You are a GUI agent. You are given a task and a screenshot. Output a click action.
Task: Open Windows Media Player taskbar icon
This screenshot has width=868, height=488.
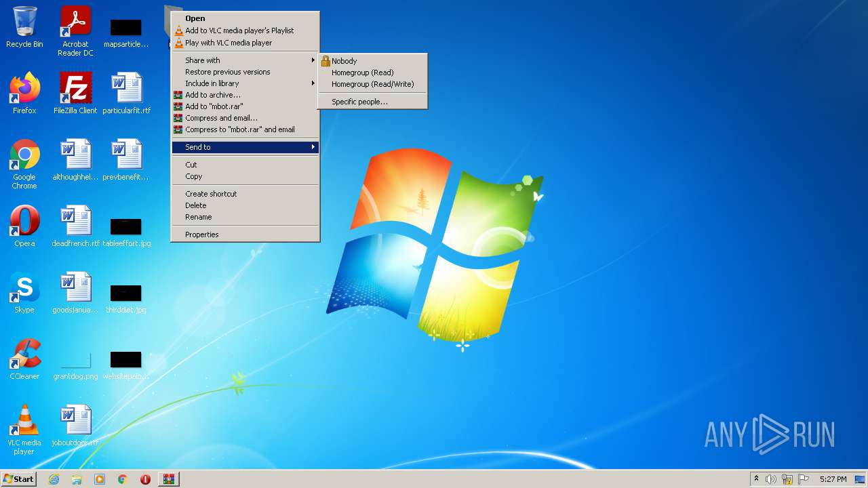(x=100, y=479)
